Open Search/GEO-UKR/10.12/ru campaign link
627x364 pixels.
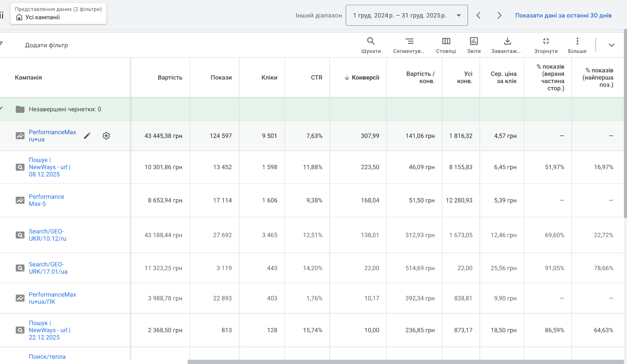click(47, 235)
